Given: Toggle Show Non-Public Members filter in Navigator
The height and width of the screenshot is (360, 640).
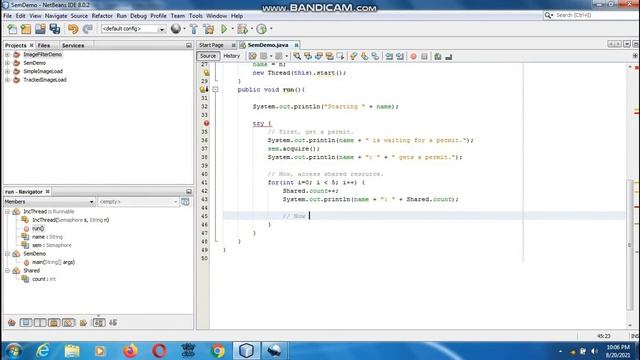Looking at the screenshot, I should click(54, 323).
